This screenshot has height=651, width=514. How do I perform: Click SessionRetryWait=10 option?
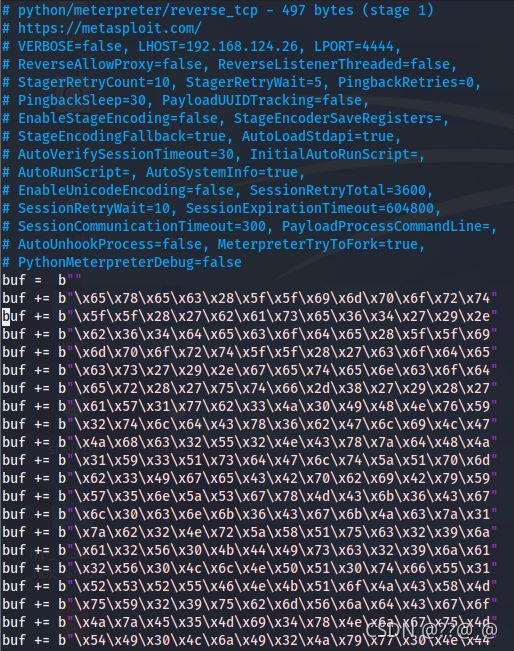tap(94, 208)
